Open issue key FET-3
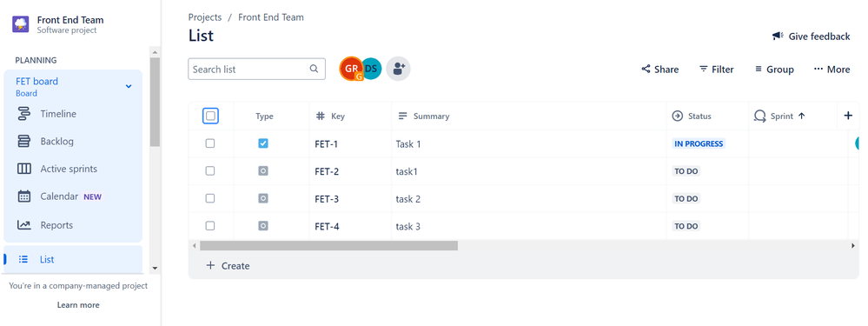This screenshot has height=326, width=868. click(327, 199)
